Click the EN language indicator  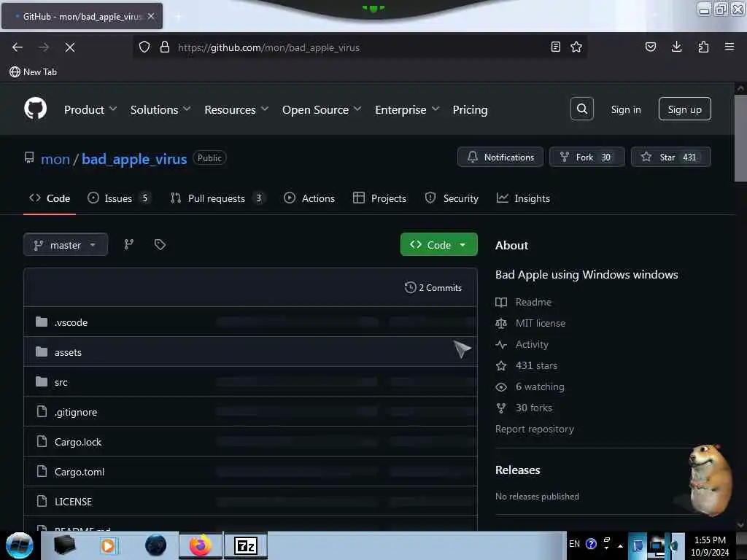tap(574, 544)
